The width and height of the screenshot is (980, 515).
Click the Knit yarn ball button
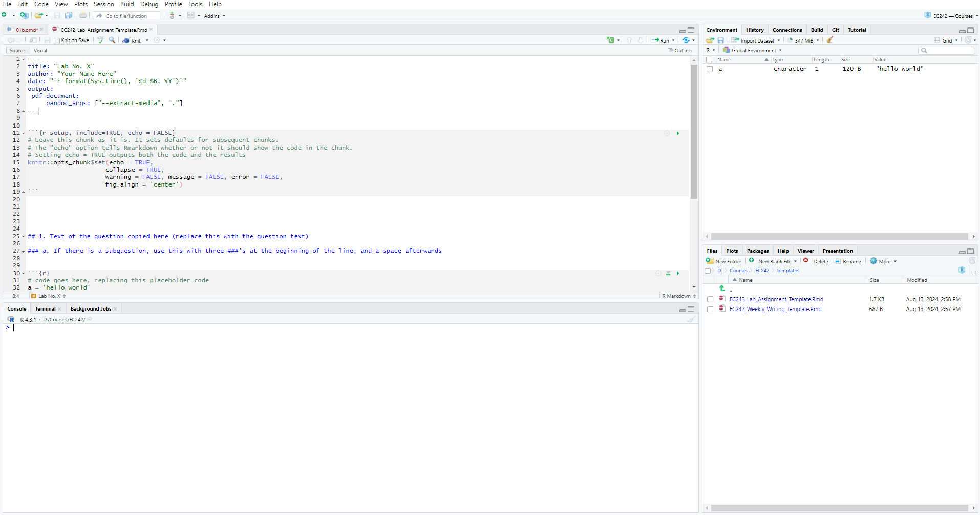(132, 40)
